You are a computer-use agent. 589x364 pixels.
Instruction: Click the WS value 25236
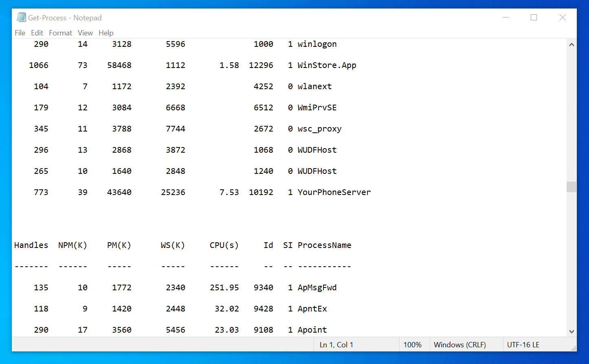[173, 192]
